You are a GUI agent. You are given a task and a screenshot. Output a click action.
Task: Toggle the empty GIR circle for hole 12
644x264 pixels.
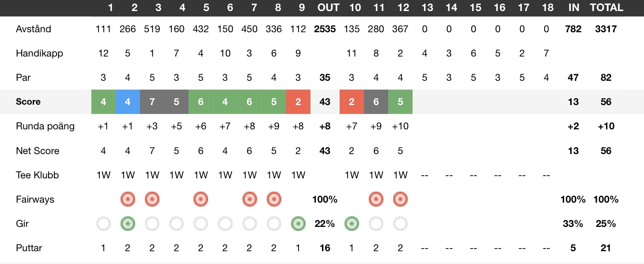tap(400, 224)
